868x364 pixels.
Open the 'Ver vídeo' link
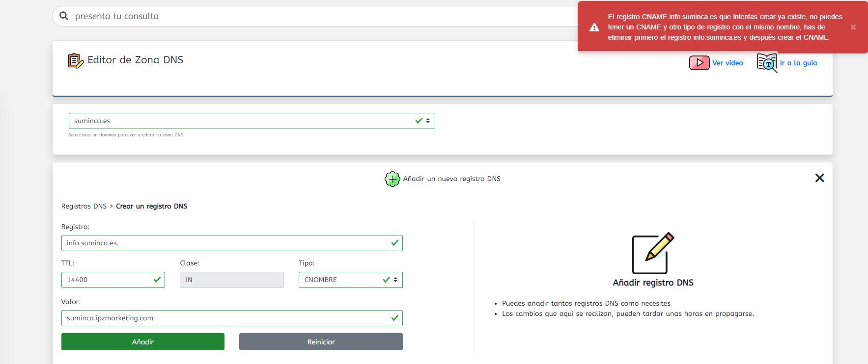pyautogui.click(x=728, y=63)
